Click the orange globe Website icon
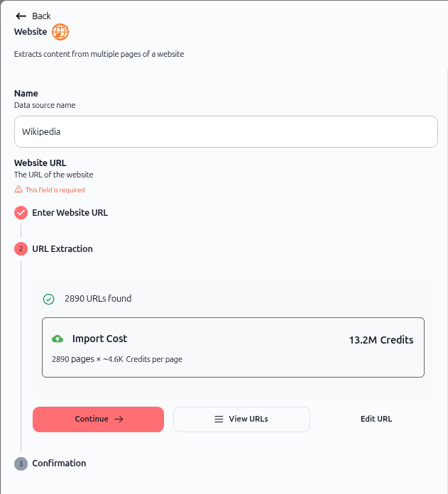The width and height of the screenshot is (448, 494). (60, 32)
